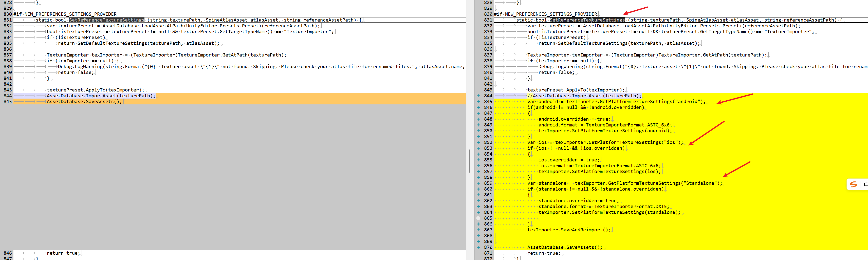Click the plus marker beside line 855
The image size is (868, 260).
(x=478, y=160)
